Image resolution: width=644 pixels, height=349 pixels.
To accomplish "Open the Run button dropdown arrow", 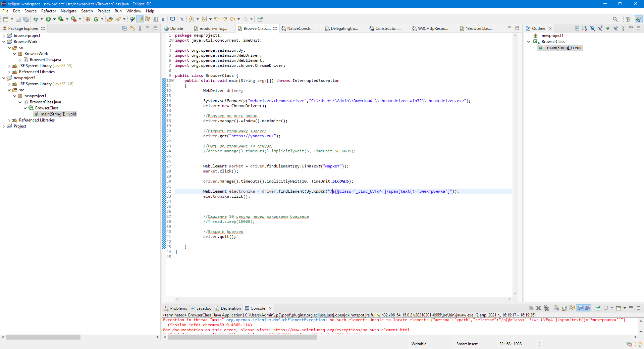I will coord(54,19).
